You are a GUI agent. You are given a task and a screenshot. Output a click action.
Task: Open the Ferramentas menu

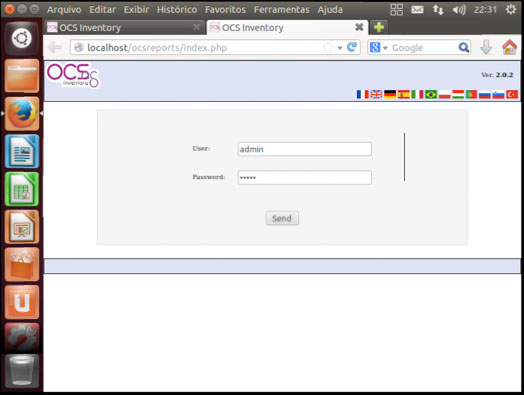(281, 10)
